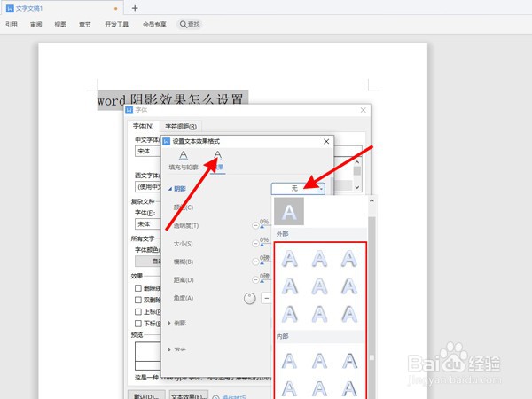The width and height of the screenshot is (532, 399).
Task: Enable the double strikethrough (双删除线) checkbox
Action: click(x=138, y=300)
